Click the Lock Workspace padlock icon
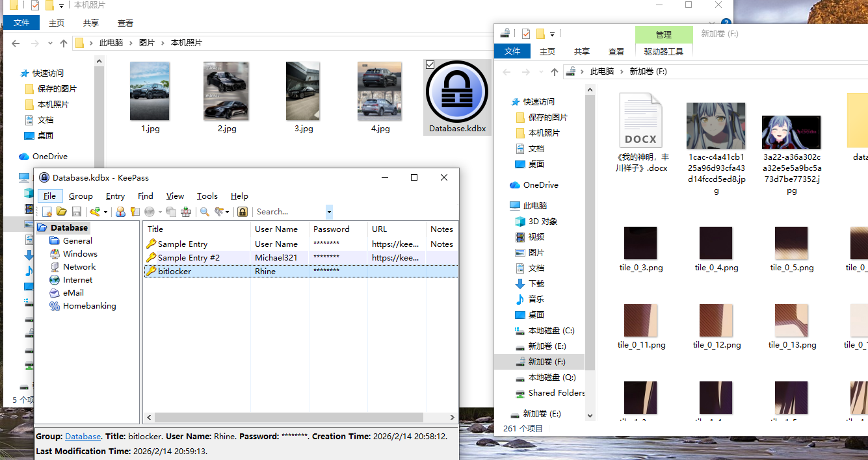868x460 pixels. point(243,212)
